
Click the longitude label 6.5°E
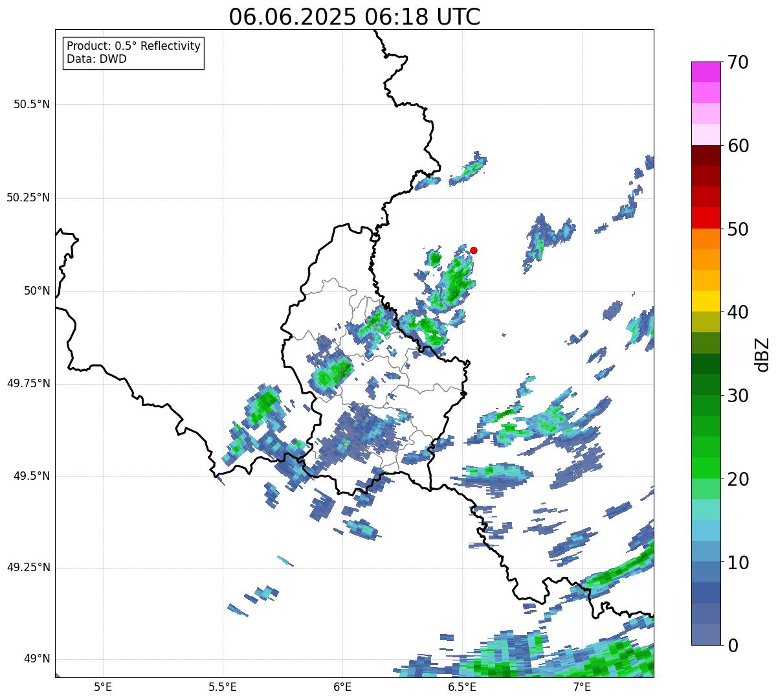coord(462,686)
